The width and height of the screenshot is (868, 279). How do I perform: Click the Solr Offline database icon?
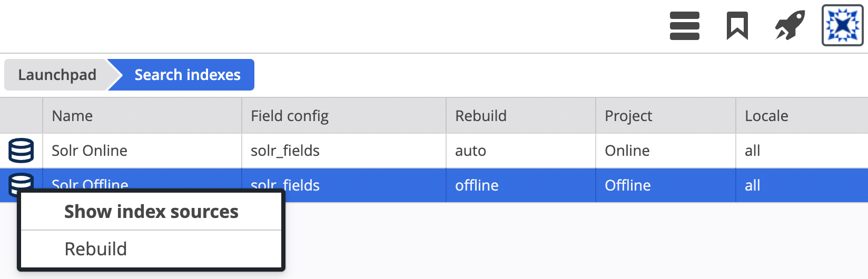tap(21, 182)
